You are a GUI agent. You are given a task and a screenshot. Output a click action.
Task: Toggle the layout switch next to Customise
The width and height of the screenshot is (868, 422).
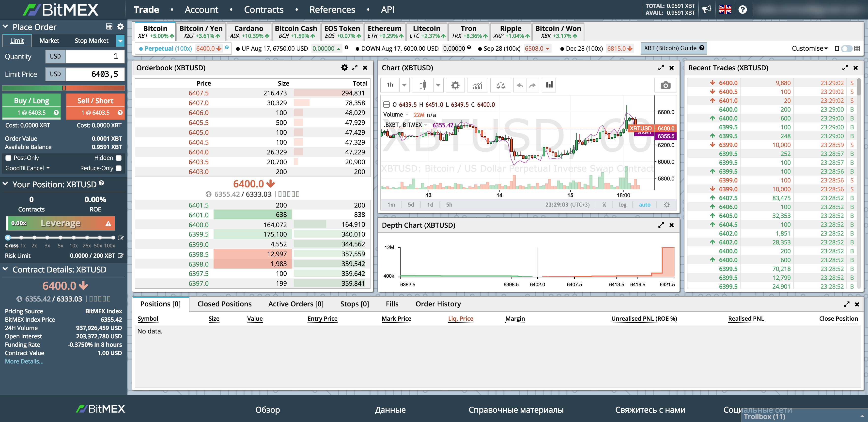point(846,48)
